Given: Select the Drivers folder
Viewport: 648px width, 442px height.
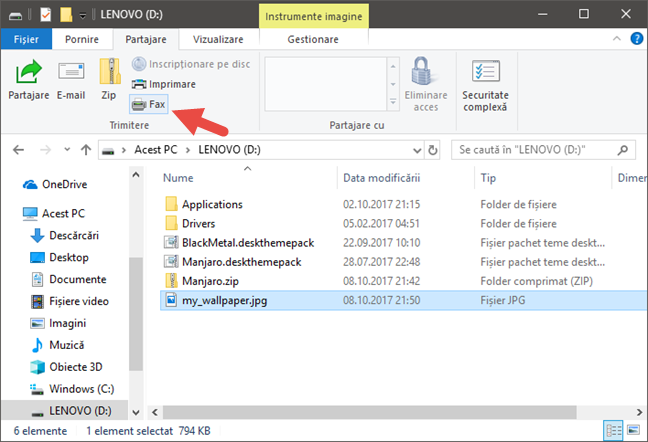Looking at the screenshot, I should coord(198,223).
